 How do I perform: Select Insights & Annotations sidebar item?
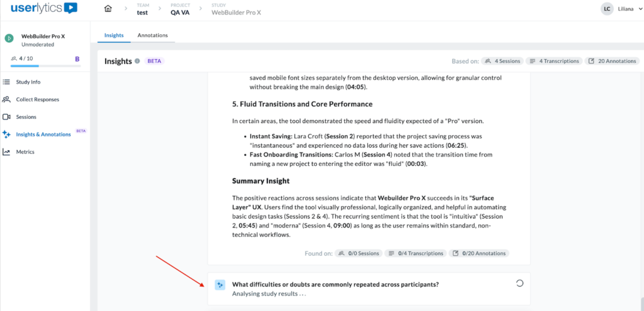click(43, 134)
